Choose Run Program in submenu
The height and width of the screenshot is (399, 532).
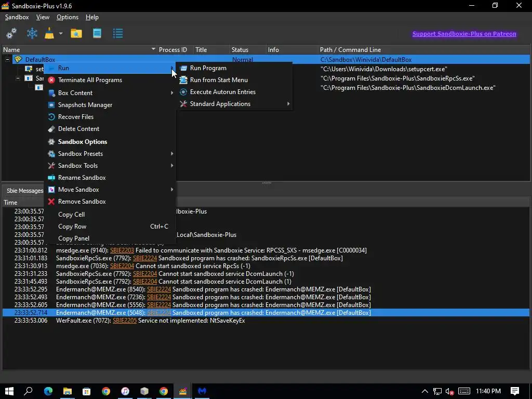234,68
